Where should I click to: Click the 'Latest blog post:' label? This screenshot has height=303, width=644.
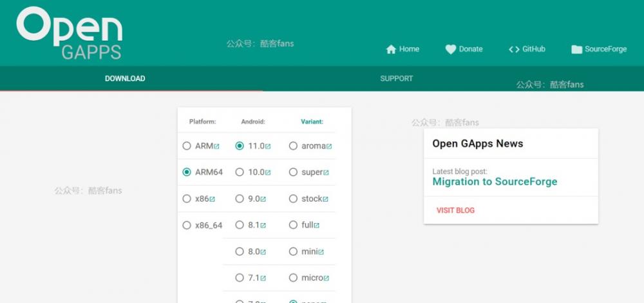pos(460,171)
